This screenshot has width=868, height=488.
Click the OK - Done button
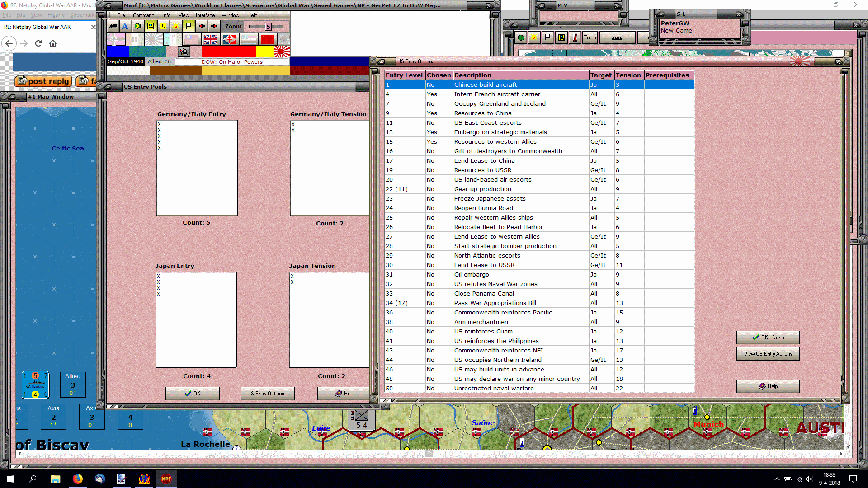768,338
